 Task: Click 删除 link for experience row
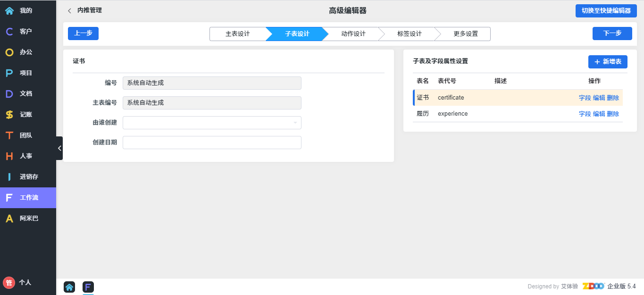613,114
